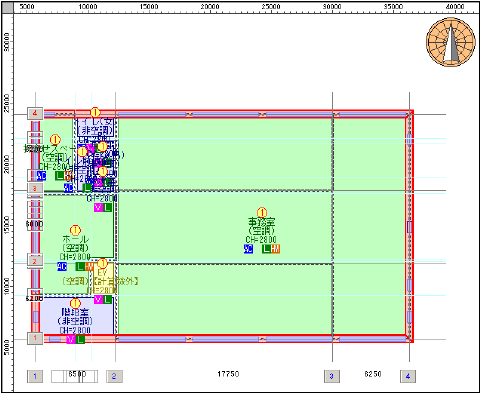Click the 6250 span dimension label
This screenshot has width=482, height=395.
[373, 374]
